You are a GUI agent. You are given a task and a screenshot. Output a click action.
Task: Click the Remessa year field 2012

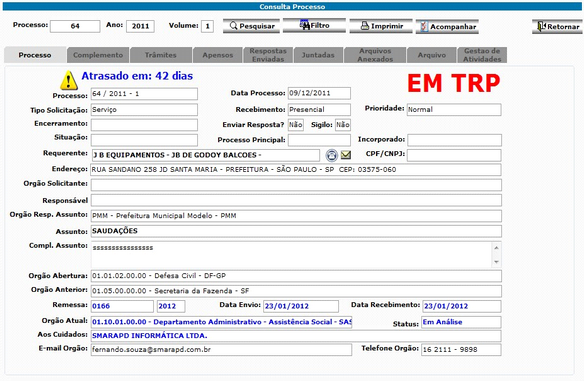click(171, 306)
